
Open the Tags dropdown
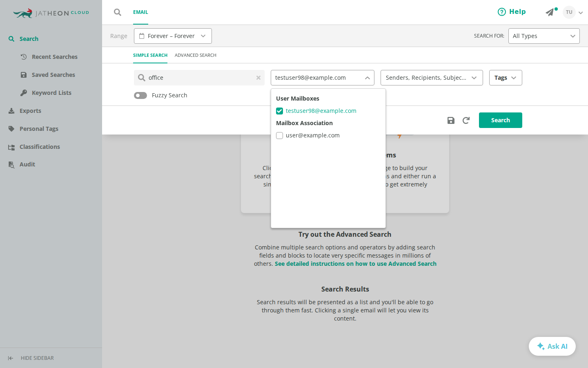pyautogui.click(x=506, y=78)
